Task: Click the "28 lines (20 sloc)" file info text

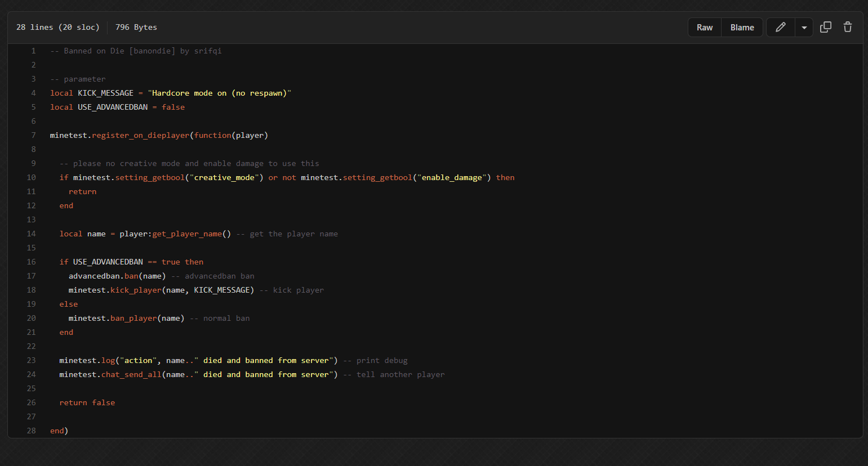Action: [x=57, y=27]
